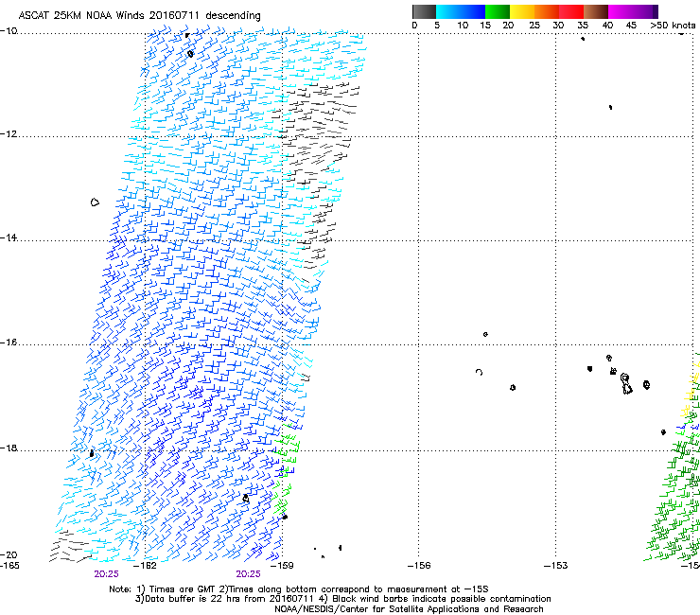Click the plot title 'ASCAT 25KM NOAA Winds 20160711 descending'

coord(139,16)
